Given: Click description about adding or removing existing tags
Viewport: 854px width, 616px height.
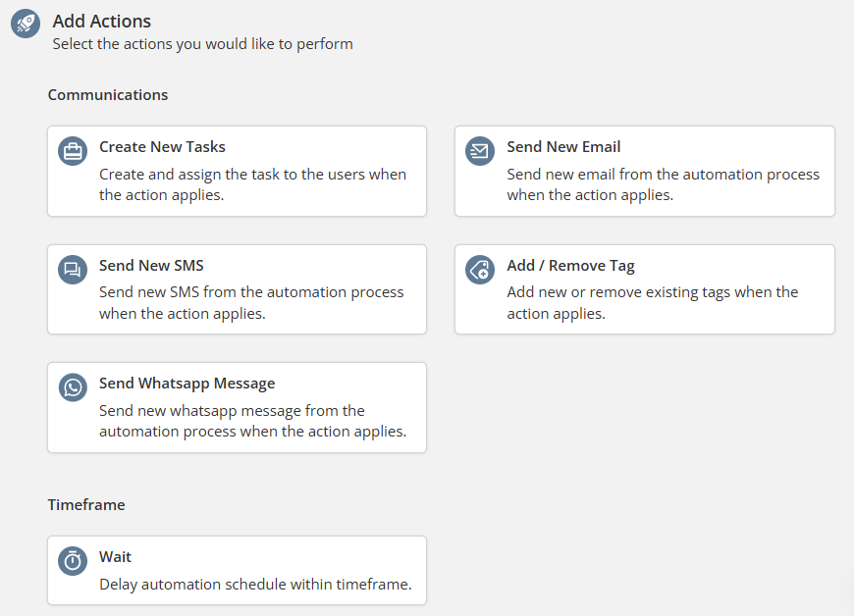Looking at the screenshot, I should click(653, 302).
